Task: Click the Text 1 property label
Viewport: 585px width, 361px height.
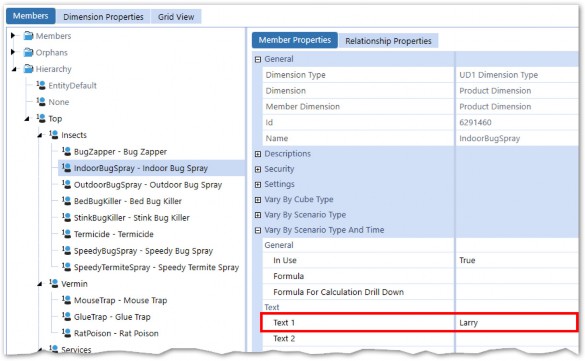Action: pos(284,323)
